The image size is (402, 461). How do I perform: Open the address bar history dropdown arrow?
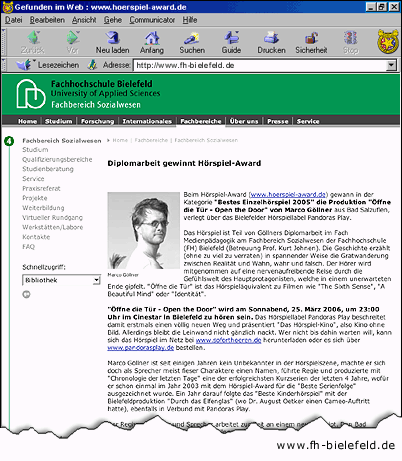pos(392,65)
